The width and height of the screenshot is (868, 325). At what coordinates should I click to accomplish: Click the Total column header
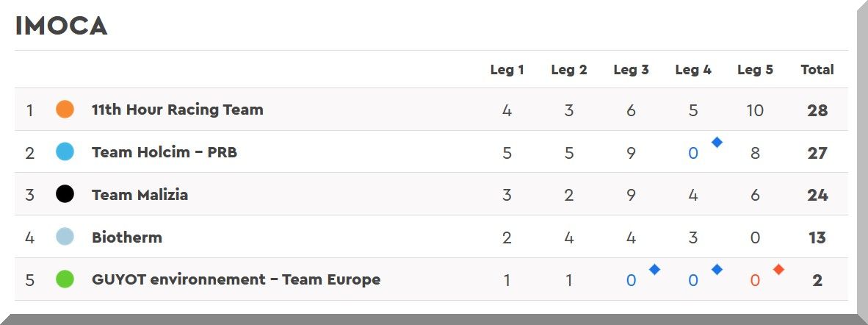tap(817, 70)
